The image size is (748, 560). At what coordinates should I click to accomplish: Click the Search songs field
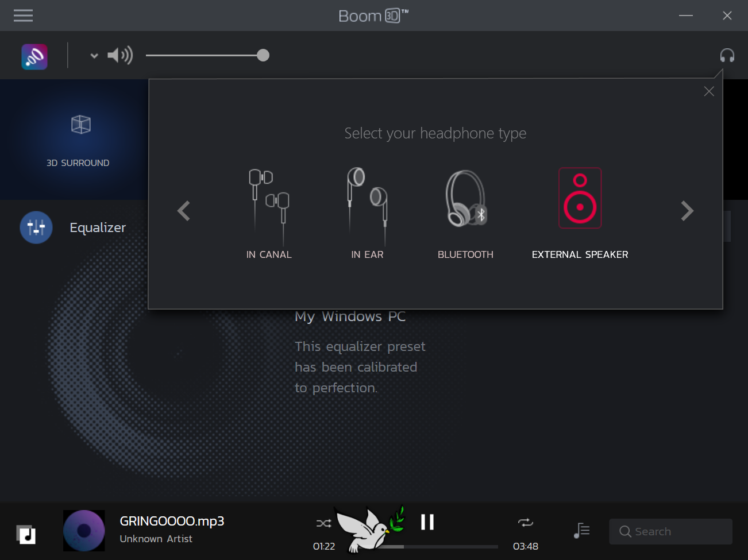click(670, 531)
